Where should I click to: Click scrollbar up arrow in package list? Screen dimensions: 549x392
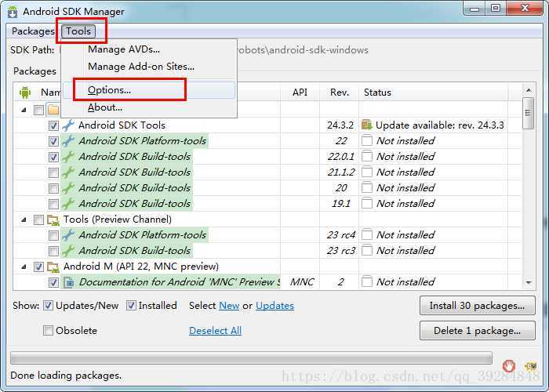coord(529,90)
